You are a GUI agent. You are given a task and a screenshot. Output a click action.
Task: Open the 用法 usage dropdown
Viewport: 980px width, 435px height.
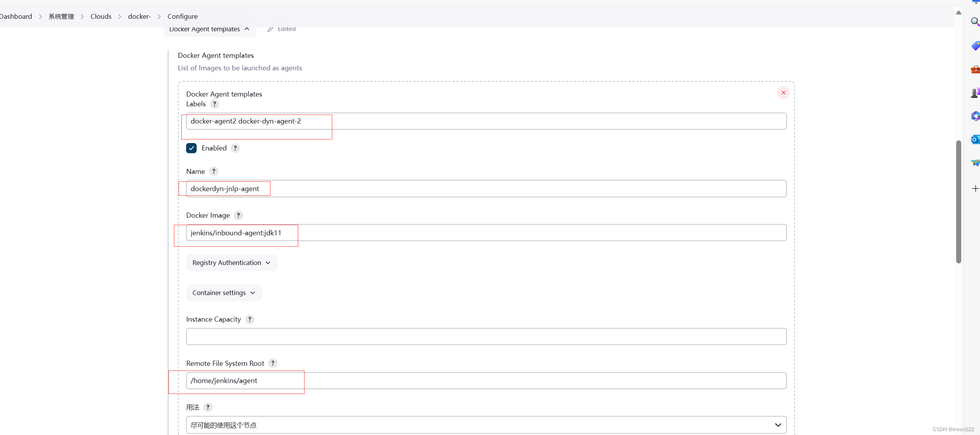[x=486, y=425]
